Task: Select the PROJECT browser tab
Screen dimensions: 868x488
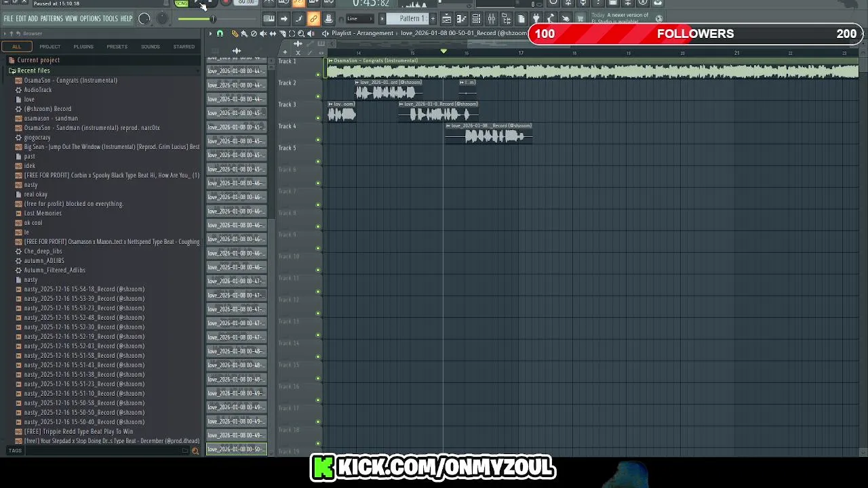Action: [50, 47]
